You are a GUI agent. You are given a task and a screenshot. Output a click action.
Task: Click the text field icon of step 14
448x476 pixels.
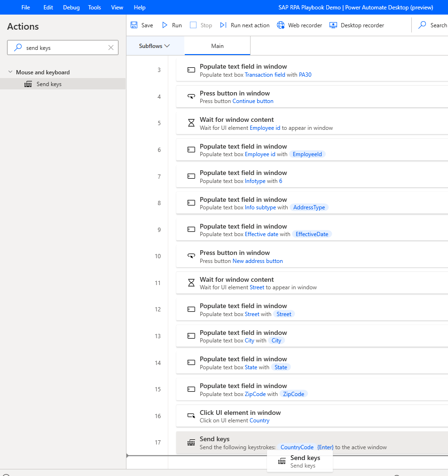tap(191, 363)
